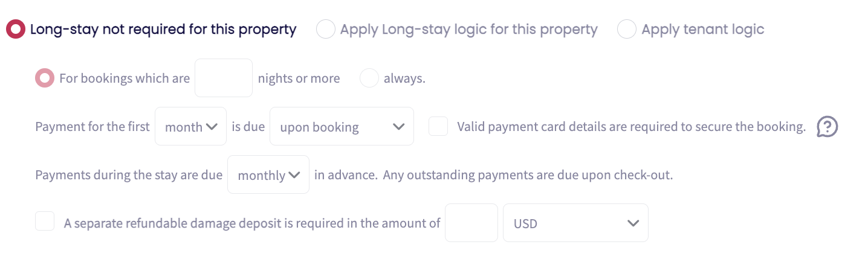Click the 'Long-stay not required for this property' text
The width and height of the screenshot is (868, 262).
[x=163, y=29]
